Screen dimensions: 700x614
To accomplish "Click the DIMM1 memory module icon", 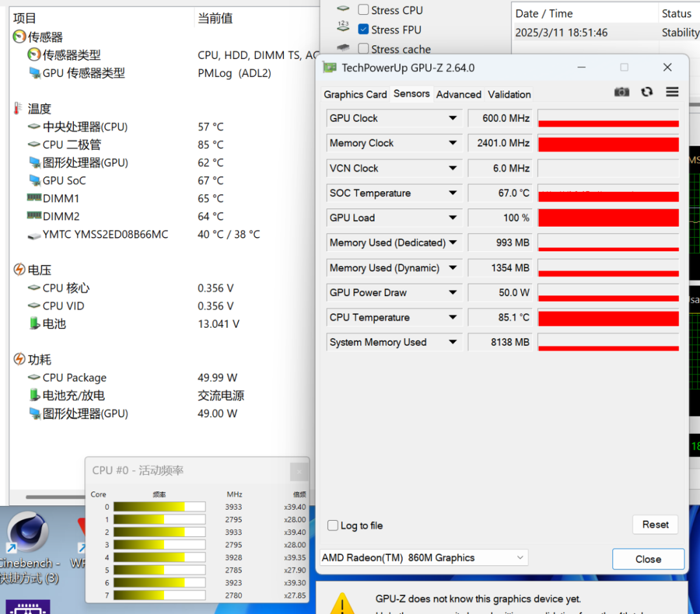I will coord(34,198).
